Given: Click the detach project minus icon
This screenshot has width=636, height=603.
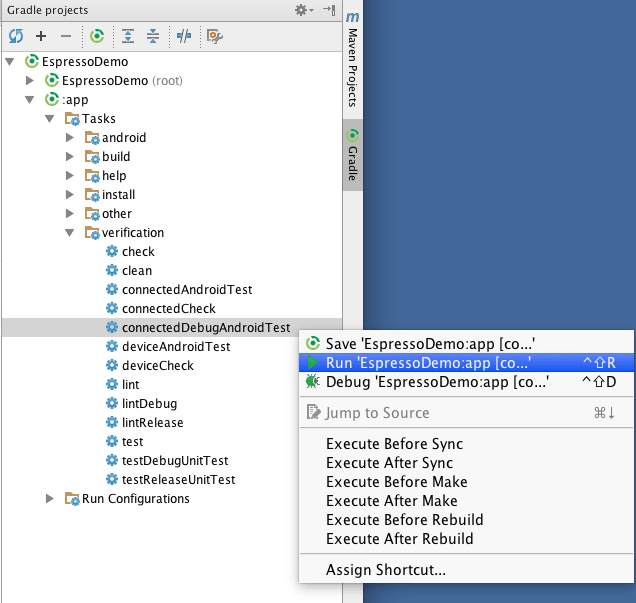Looking at the screenshot, I should pyautogui.click(x=66, y=36).
